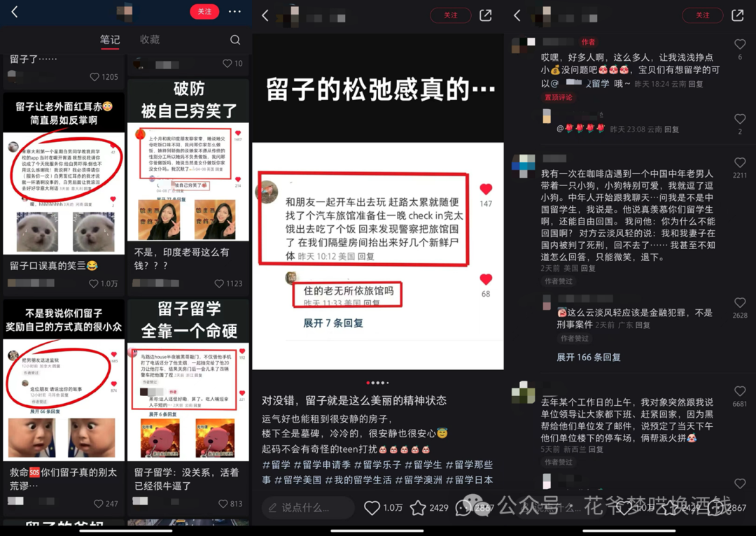Open hashtag #我的留学生活
This screenshot has width=756, height=536.
pos(358,480)
